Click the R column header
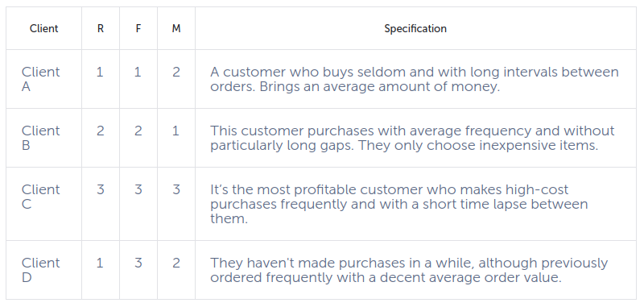The width and height of the screenshot is (644, 307). 100,29
